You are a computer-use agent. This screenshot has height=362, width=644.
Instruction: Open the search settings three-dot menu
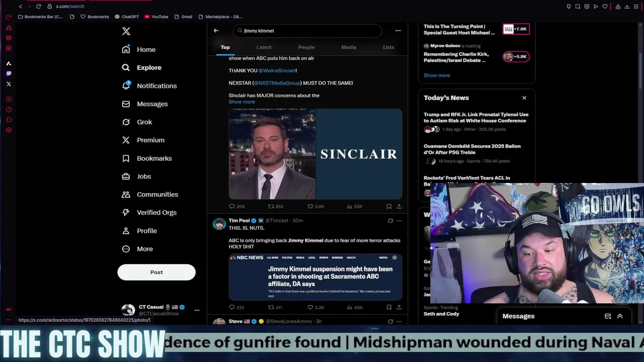[397, 31]
